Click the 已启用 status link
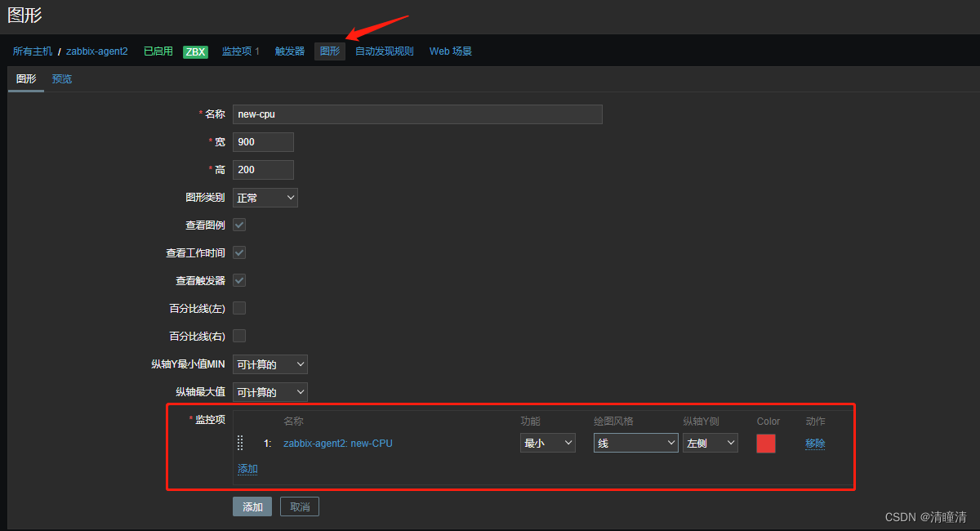980x531 pixels. pos(158,51)
